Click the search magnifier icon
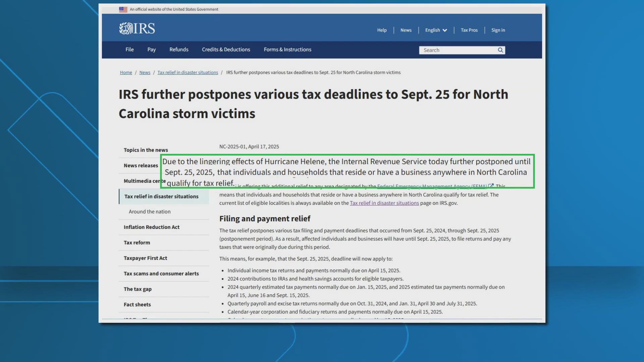Viewport: 644px width, 362px height. (x=500, y=50)
